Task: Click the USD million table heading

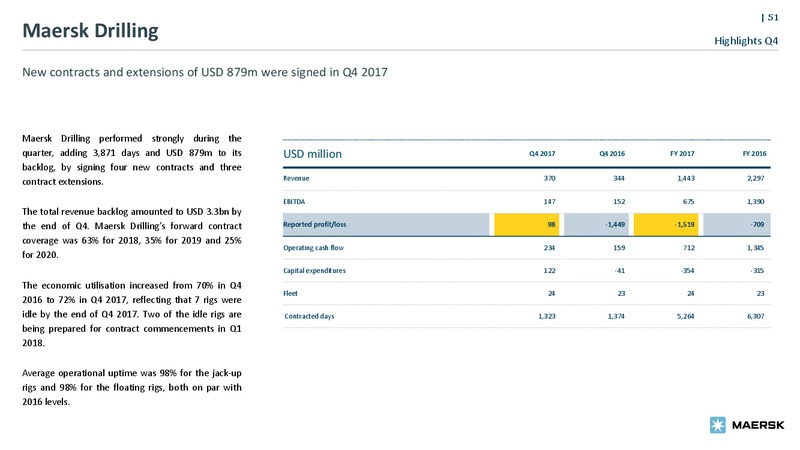Action: 312,154
